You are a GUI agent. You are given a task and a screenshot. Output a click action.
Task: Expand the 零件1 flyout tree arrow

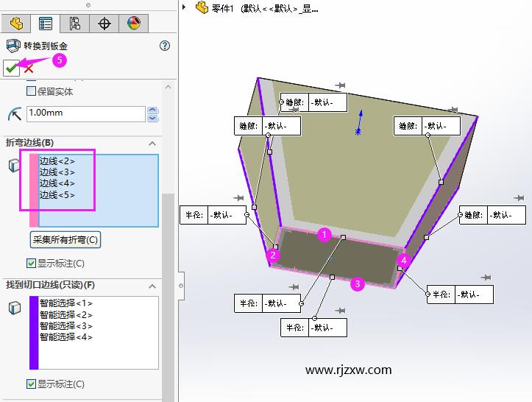[184, 7]
